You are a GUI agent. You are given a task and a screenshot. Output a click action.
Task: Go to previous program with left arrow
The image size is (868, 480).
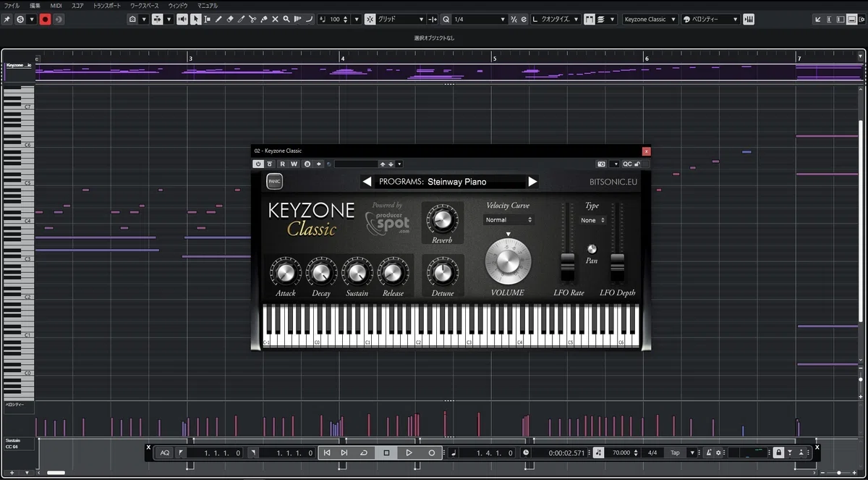coord(367,182)
